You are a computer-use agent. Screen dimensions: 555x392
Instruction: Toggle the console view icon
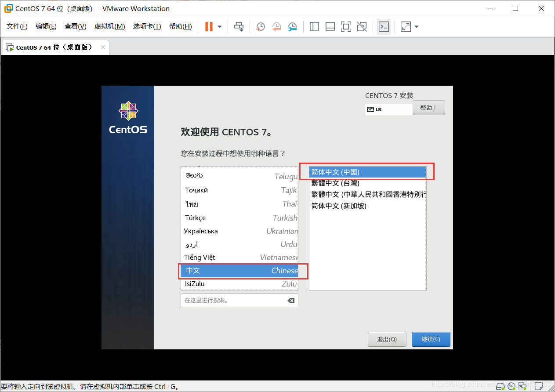tap(384, 27)
